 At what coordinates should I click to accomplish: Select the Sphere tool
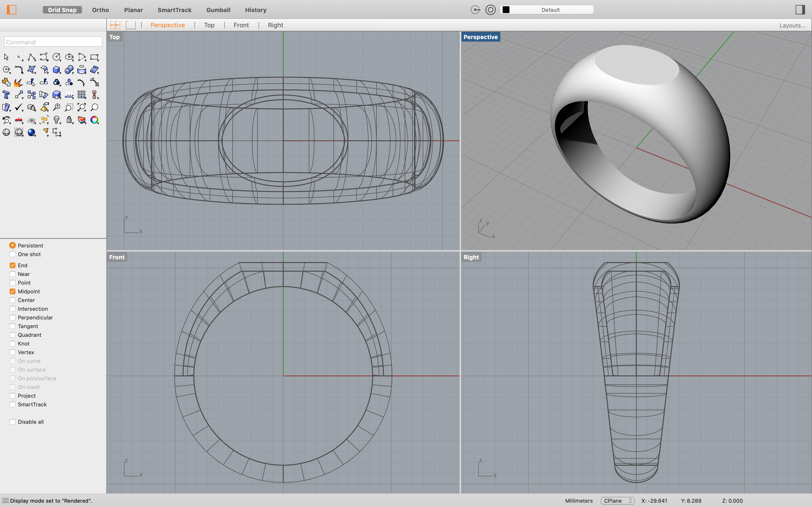(69, 70)
